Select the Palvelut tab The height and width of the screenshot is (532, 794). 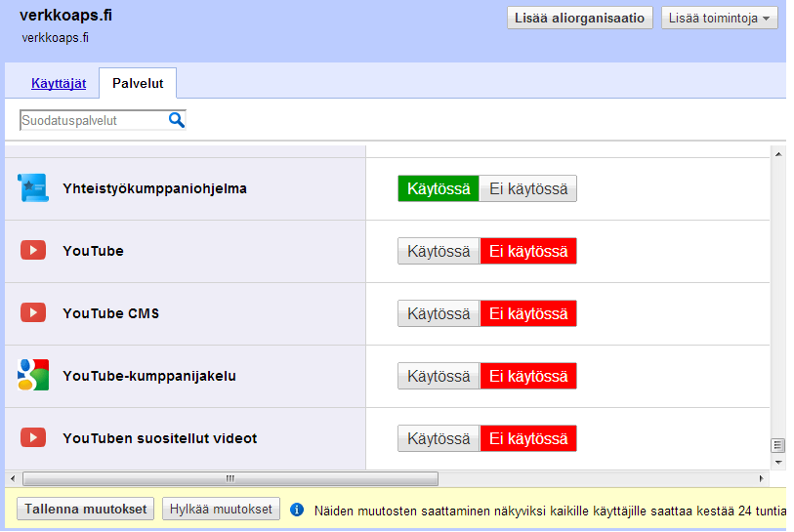pyautogui.click(x=138, y=84)
